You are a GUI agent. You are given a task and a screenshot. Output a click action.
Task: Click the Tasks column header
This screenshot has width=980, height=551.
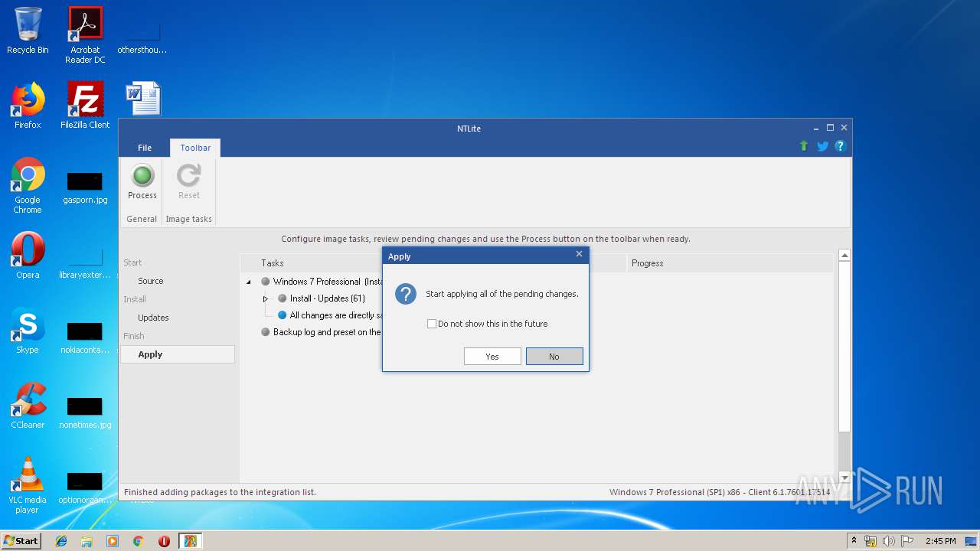coord(273,263)
